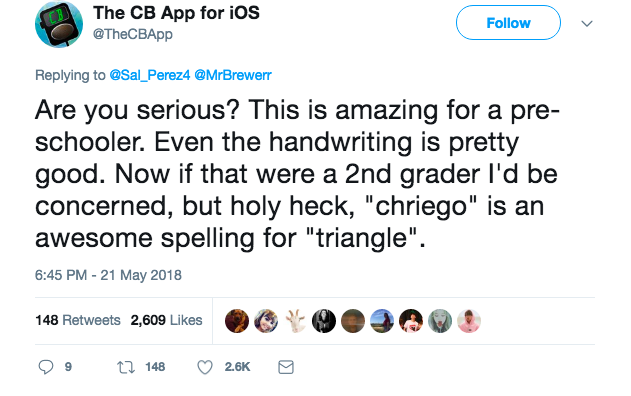Click the landscape photo avatar liker
631x396 pixels.
tap(382, 321)
